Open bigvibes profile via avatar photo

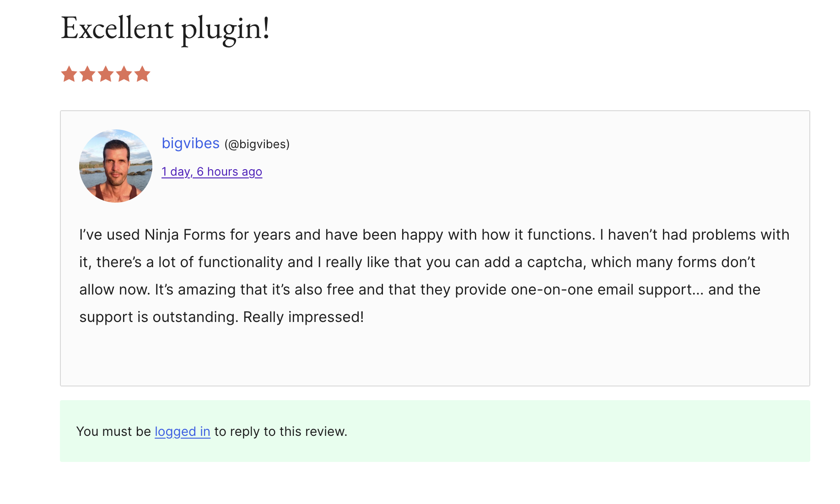click(x=116, y=166)
